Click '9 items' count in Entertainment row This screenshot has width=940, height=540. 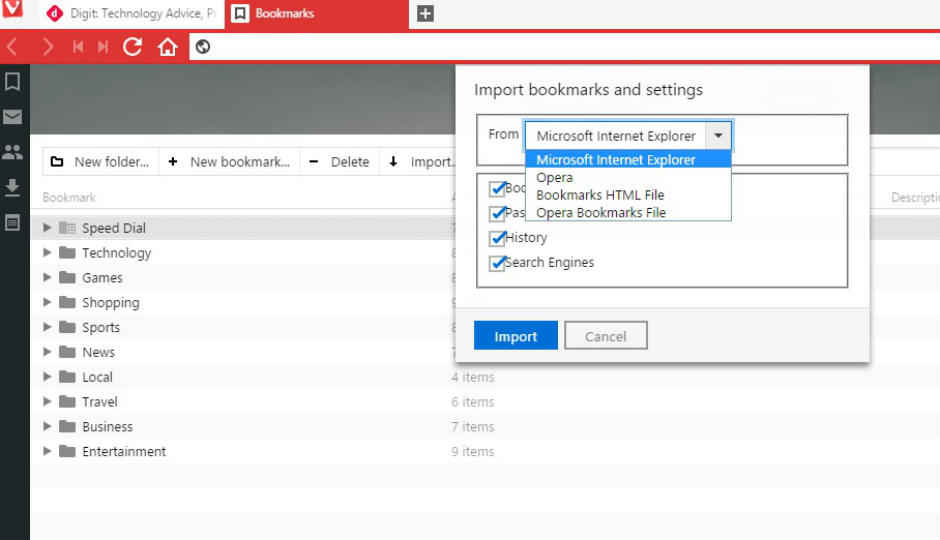(472, 451)
